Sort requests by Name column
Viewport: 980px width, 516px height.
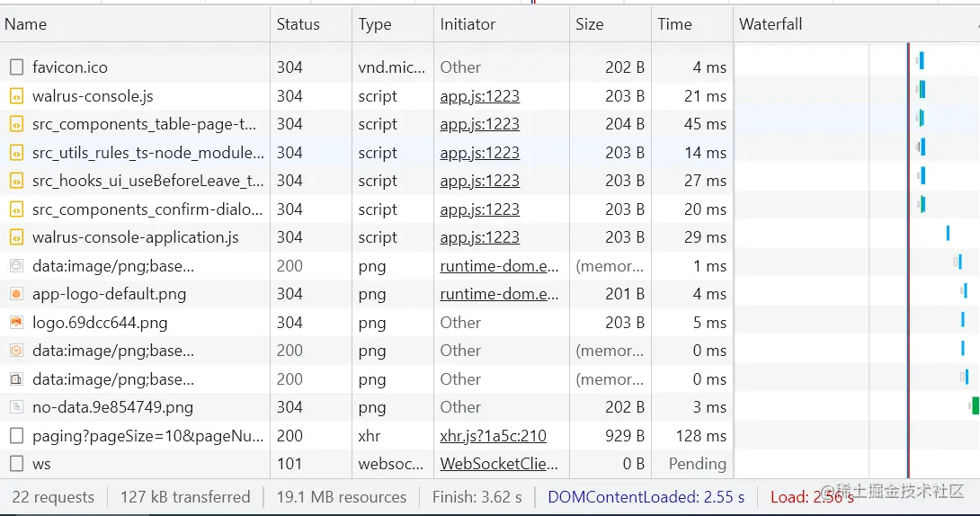pos(135,24)
